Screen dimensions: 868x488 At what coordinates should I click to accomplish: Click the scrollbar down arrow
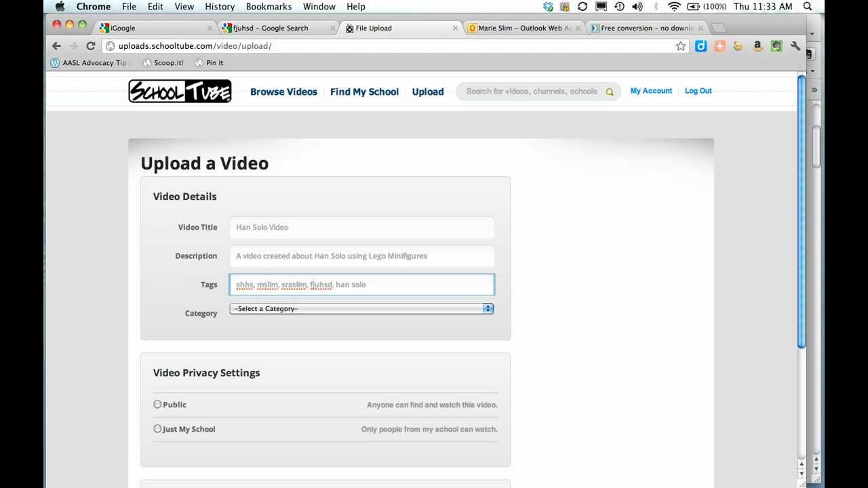[x=802, y=473]
